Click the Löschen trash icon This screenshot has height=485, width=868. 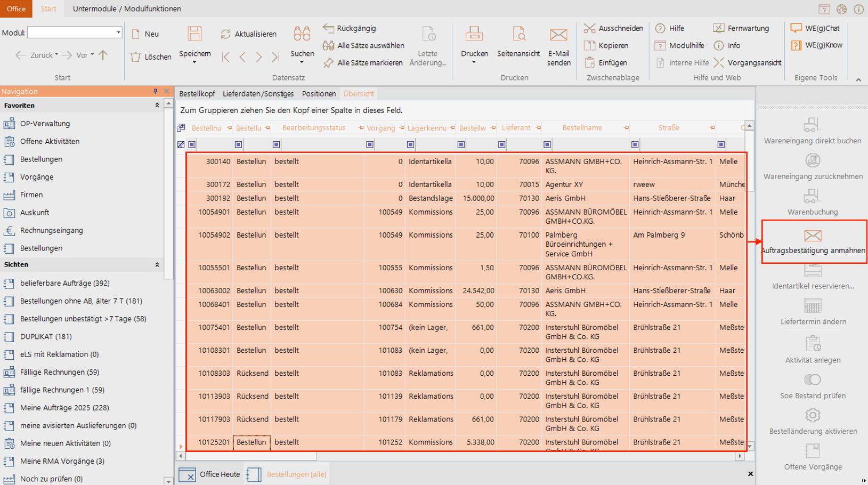[136, 56]
